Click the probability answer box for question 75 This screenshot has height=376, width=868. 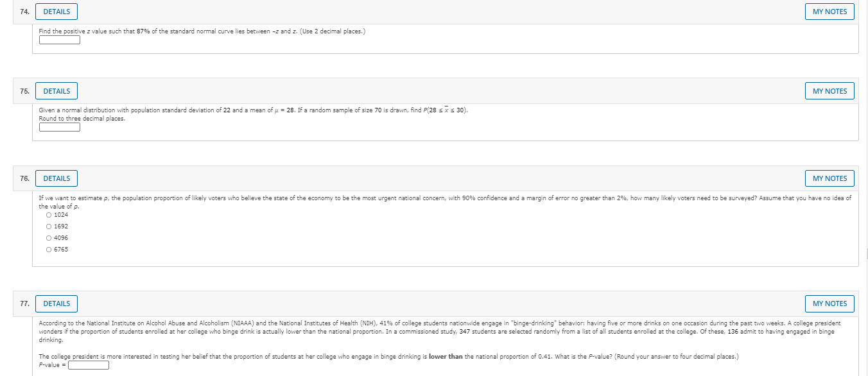point(59,126)
